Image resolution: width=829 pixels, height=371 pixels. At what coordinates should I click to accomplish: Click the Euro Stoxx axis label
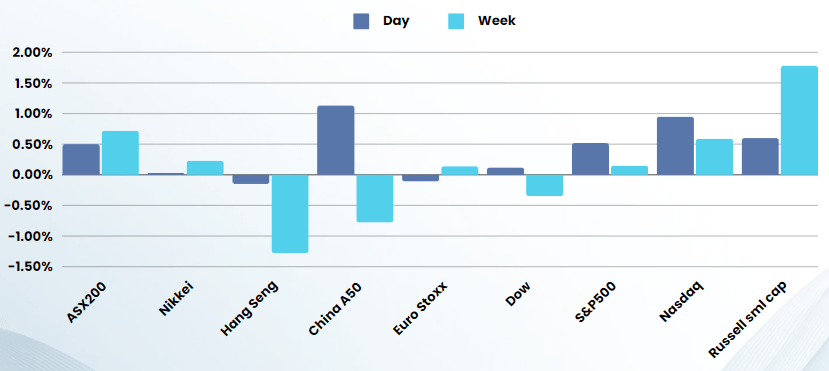[420, 309]
